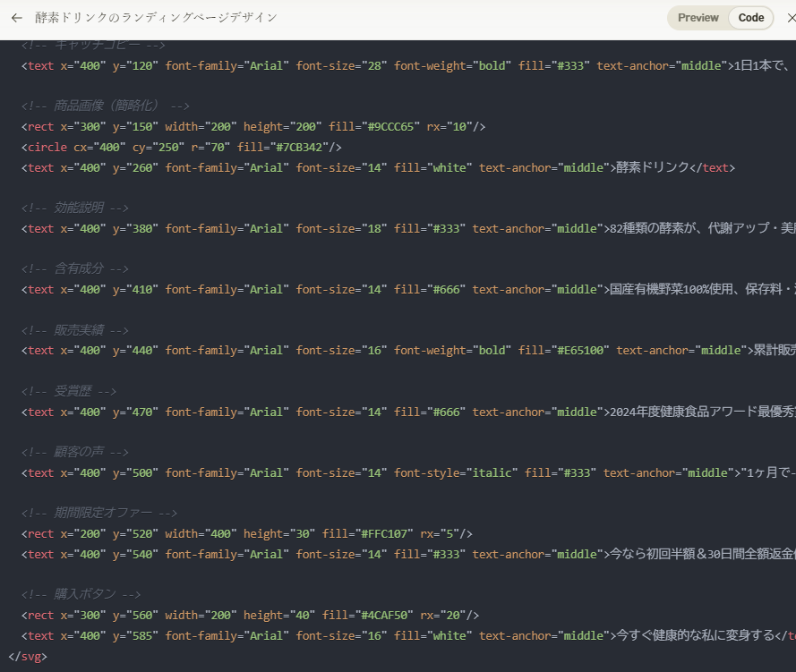Click the 効能説明 comment line
This screenshot has height=672, width=796.
(x=75, y=208)
